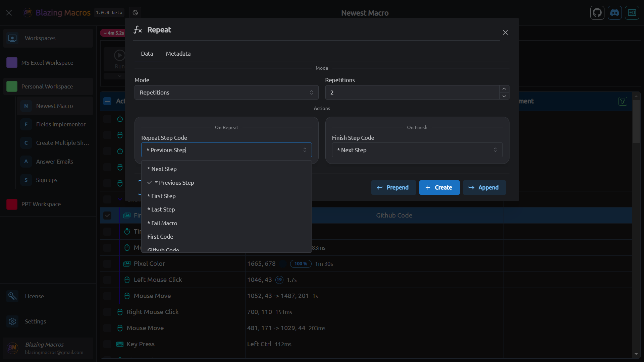This screenshot has height=362, width=644.
Task: Click the Append button
Action: click(x=484, y=188)
